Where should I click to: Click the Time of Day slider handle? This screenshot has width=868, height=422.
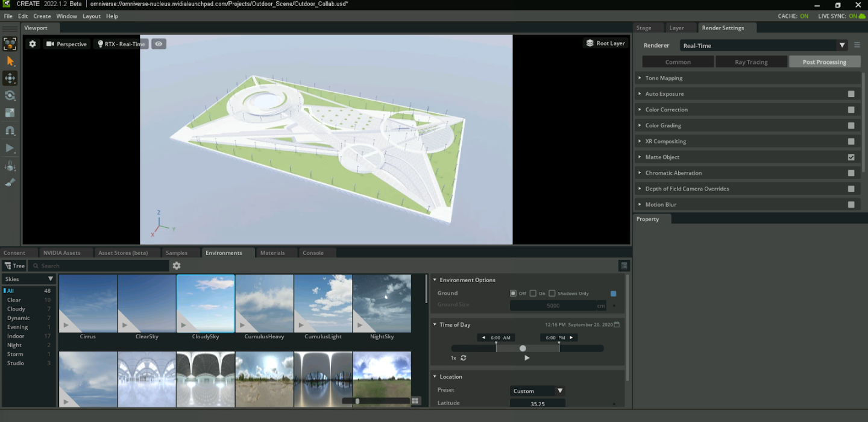click(x=523, y=348)
